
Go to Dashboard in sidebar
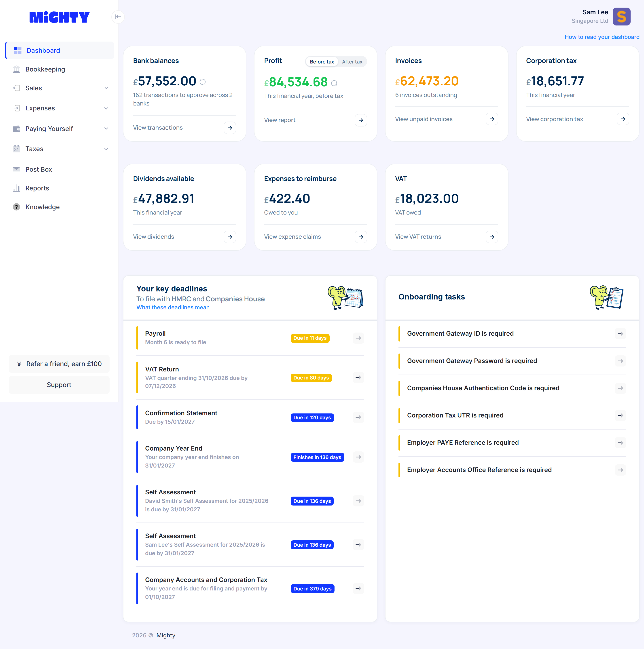[x=59, y=50]
